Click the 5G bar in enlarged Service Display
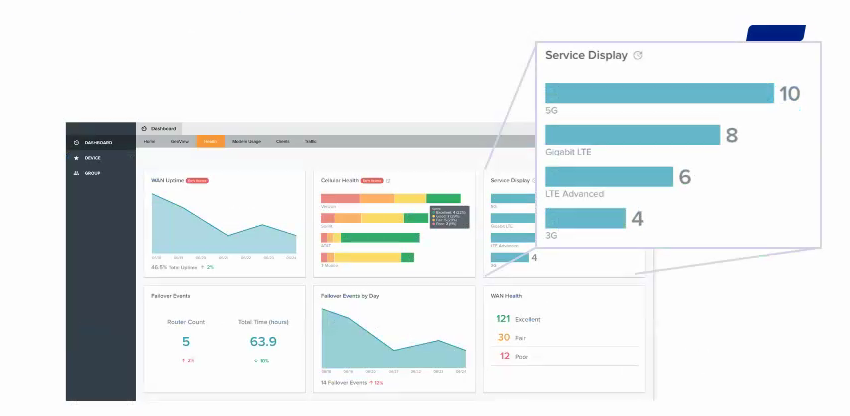Screen dimensions: 850x416 pyautogui.click(x=659, y=93)
